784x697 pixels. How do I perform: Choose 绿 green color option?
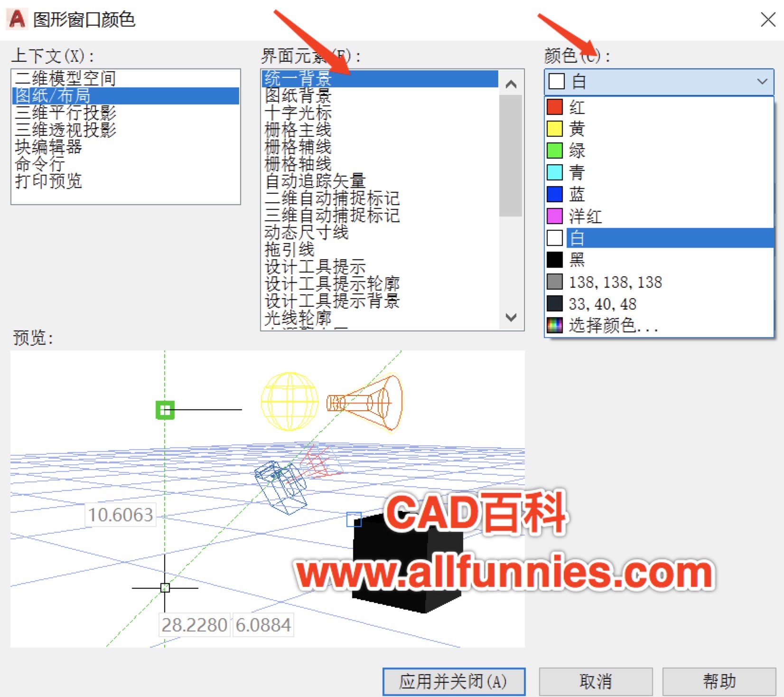[660, 151]
